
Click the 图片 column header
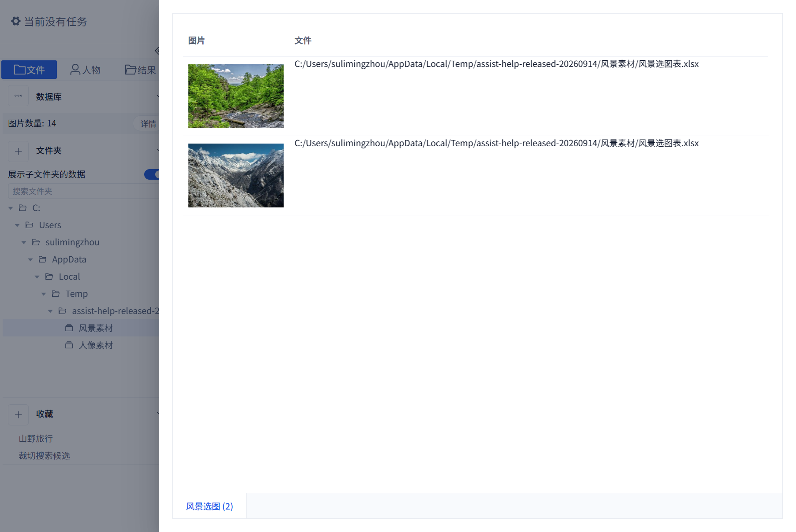[197, 41]
